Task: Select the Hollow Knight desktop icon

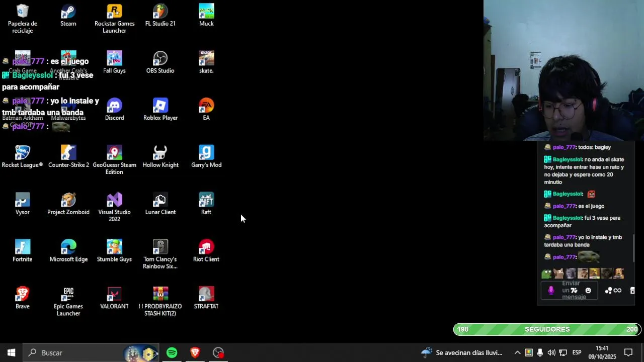Action: click(x=160, y=157)
